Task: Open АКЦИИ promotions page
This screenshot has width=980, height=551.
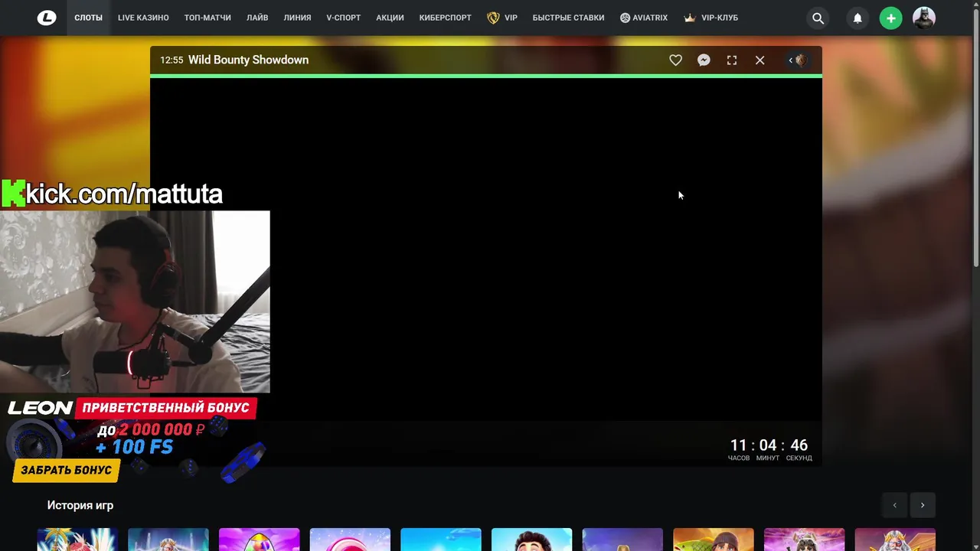Action: (x=390, y=18)
